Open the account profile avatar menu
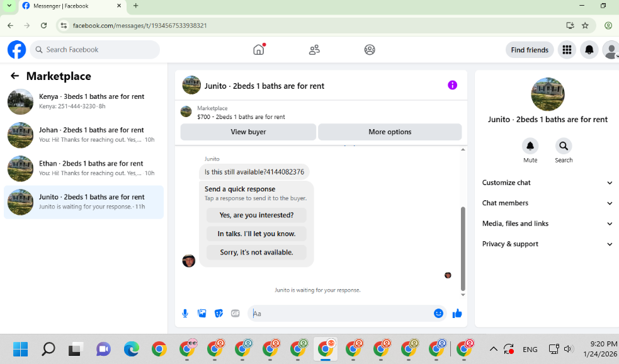Image resolution: width=619 pixels, height=364 pixels. pyautogui.click(x=611, y=50)
